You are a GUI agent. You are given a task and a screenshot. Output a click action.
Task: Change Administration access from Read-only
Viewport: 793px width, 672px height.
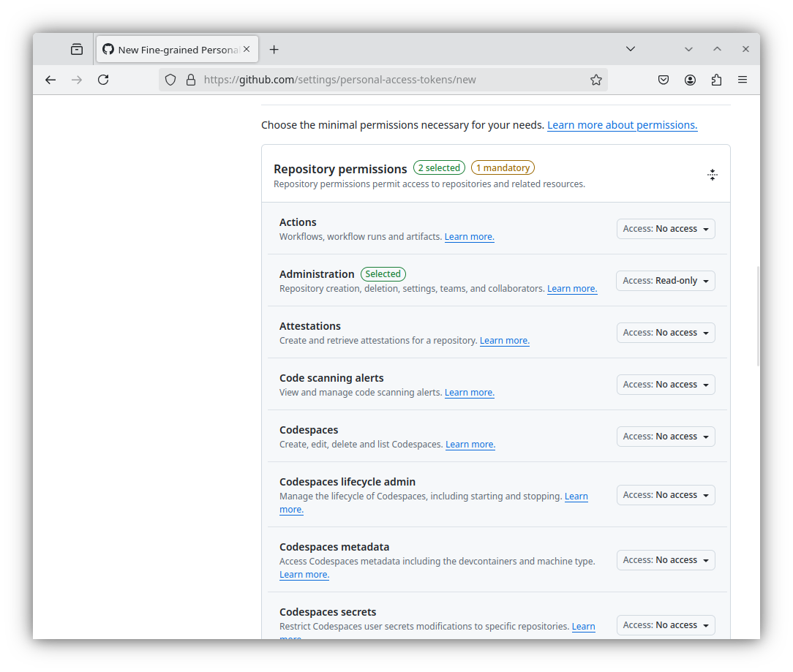[x=666, y=281]
